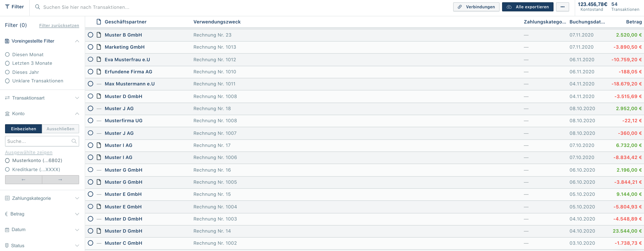Expand the Transaktionsart filter section
Image resolution: width=644 pixels, height=251 pixels.
coord(77,98)
